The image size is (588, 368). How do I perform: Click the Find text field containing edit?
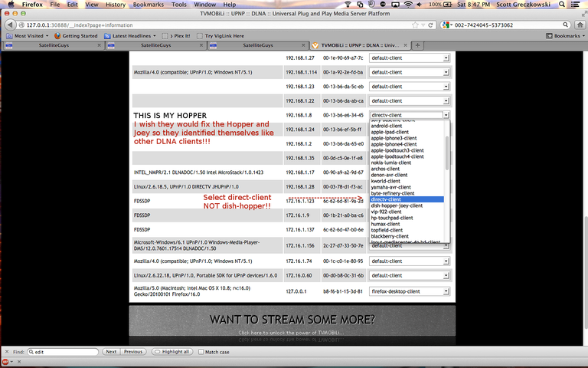63,352
